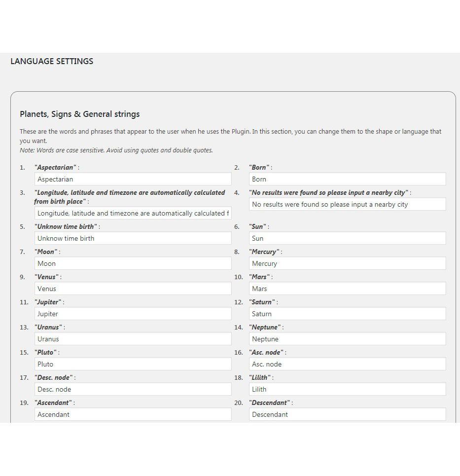The height and width of the screenshot is (476, 460).
Task: Edit the Born input field
Action: point(347,179)
